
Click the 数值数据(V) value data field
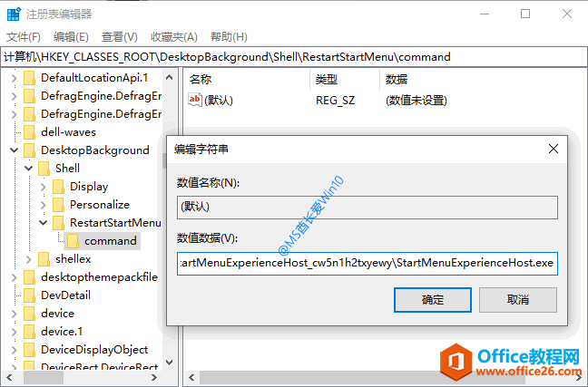(367, 264)
